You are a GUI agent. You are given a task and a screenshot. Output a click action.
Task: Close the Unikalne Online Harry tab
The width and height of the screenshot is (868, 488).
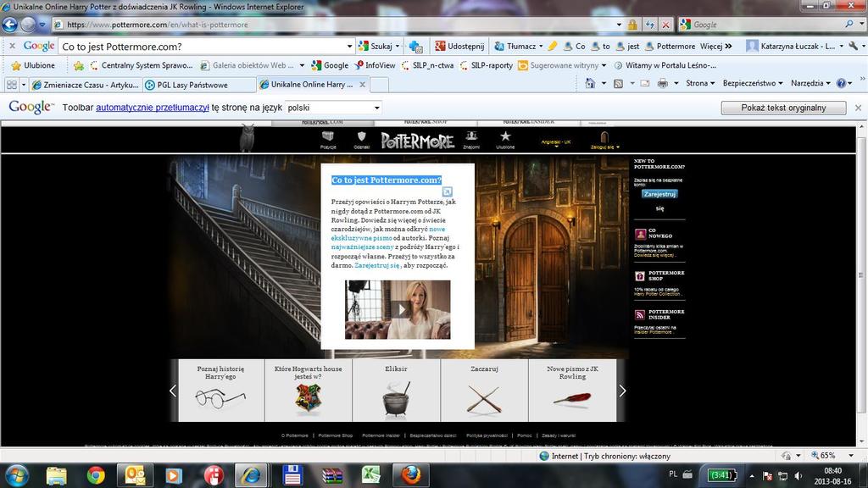pos(362,85)
